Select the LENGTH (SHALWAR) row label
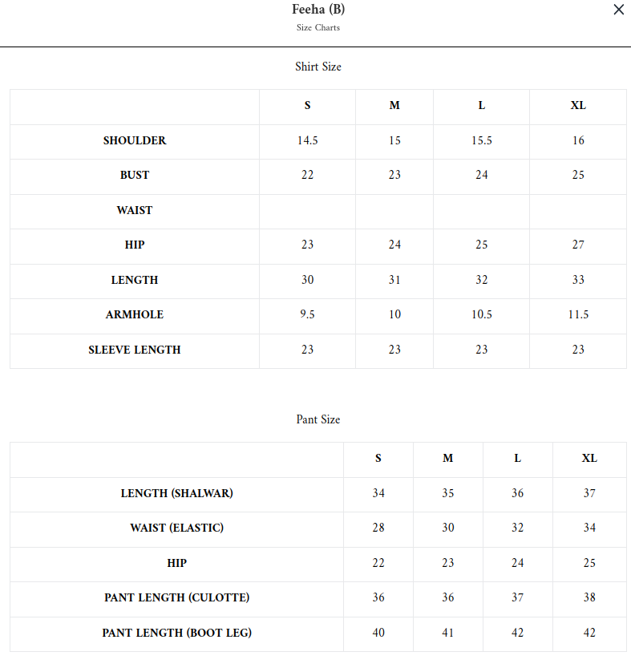This screenshot has height=672, width=631. [x=177, y=494]
